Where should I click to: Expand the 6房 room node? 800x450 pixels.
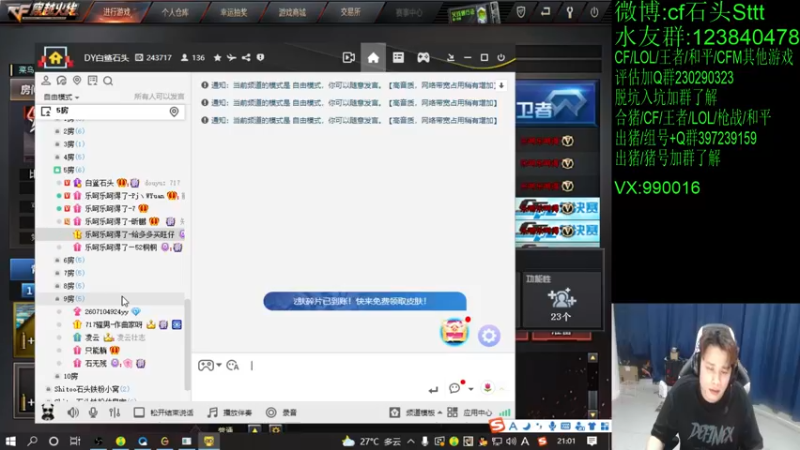click(58, 260)
